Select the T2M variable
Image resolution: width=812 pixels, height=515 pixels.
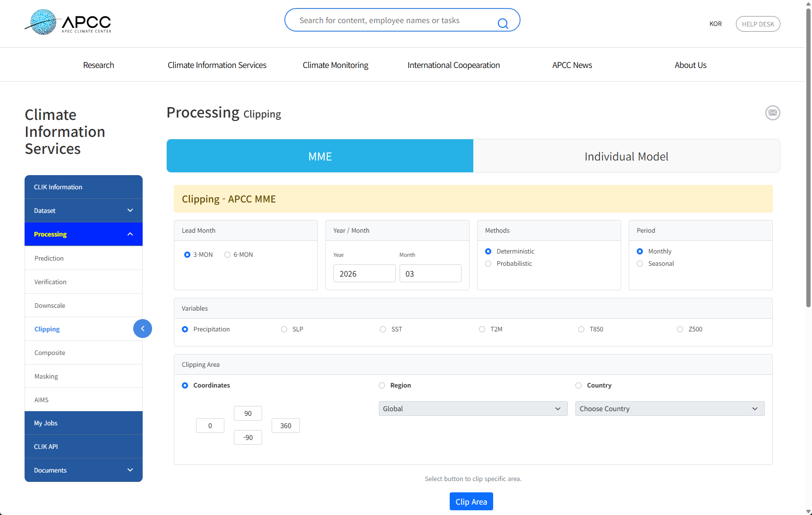click(x=482, y=329)
